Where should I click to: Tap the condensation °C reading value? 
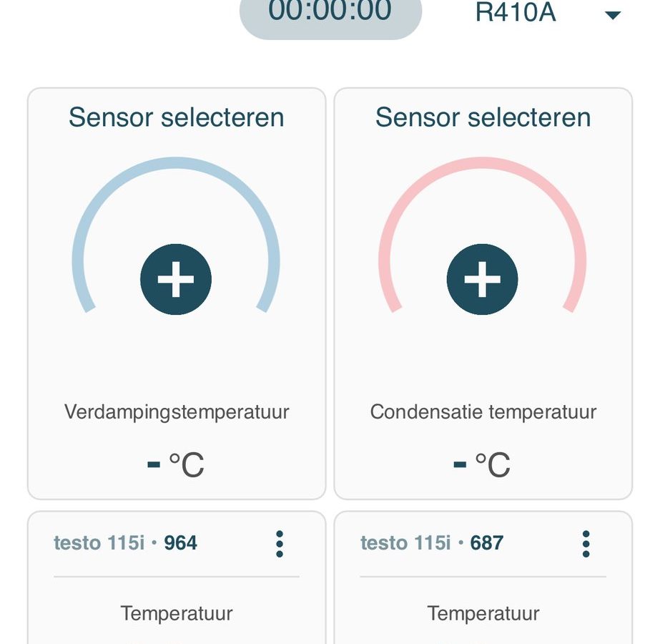pyautogui.click(x=483, y=464)
